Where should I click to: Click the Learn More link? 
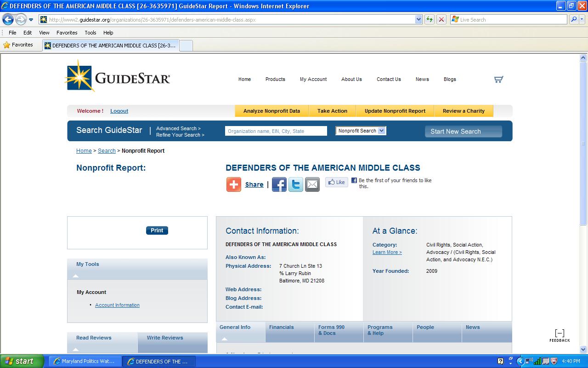coord(387,252)
